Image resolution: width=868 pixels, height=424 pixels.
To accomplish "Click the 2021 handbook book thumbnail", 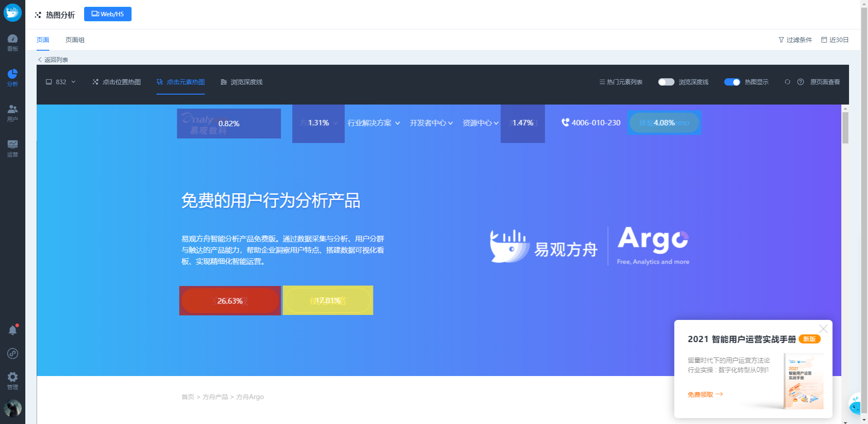I will pos(803,381).
